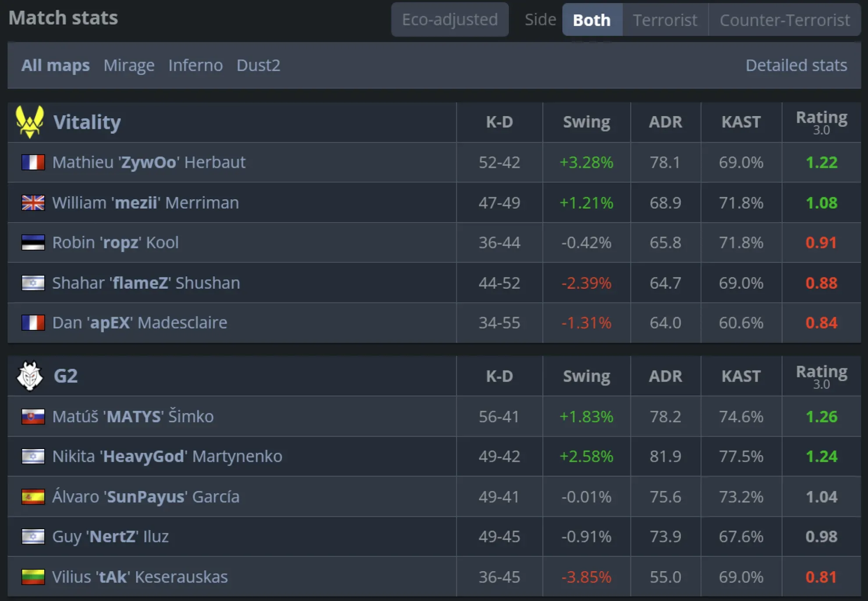Click the French flag beside apEX
868x601 pixels.
33,323
